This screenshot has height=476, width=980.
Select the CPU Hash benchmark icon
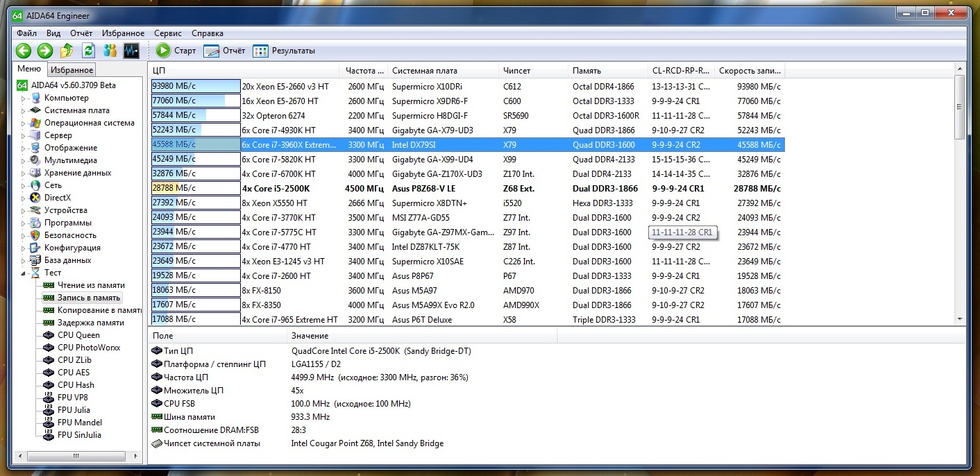click(49, 385)
